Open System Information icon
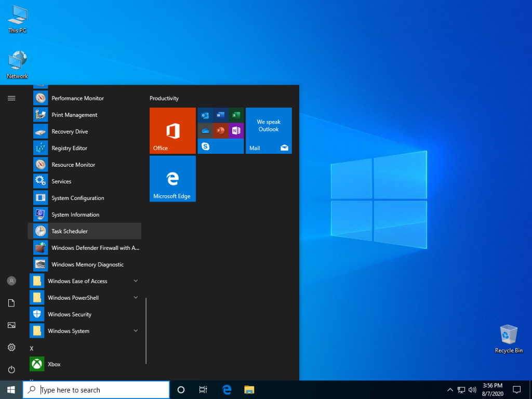Viewport: 532px width, 399px height. point(41,215)
